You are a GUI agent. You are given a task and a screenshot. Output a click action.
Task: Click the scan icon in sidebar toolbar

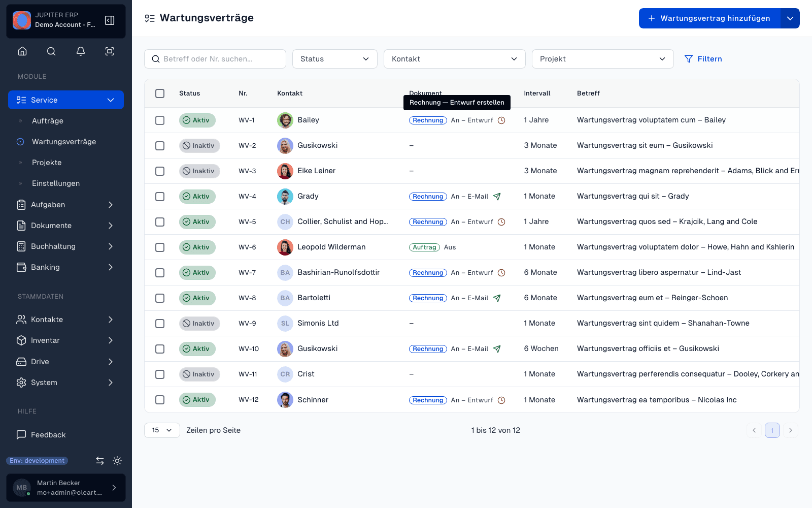tap(110, 51)
